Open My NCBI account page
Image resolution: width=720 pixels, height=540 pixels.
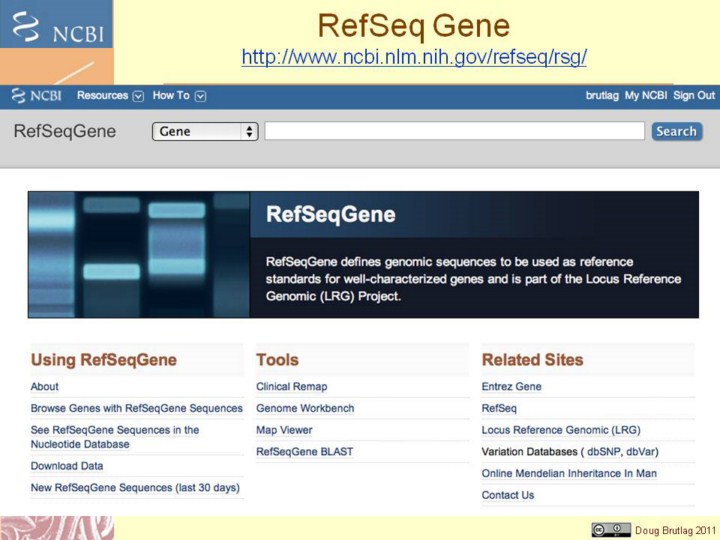[645, 96]
